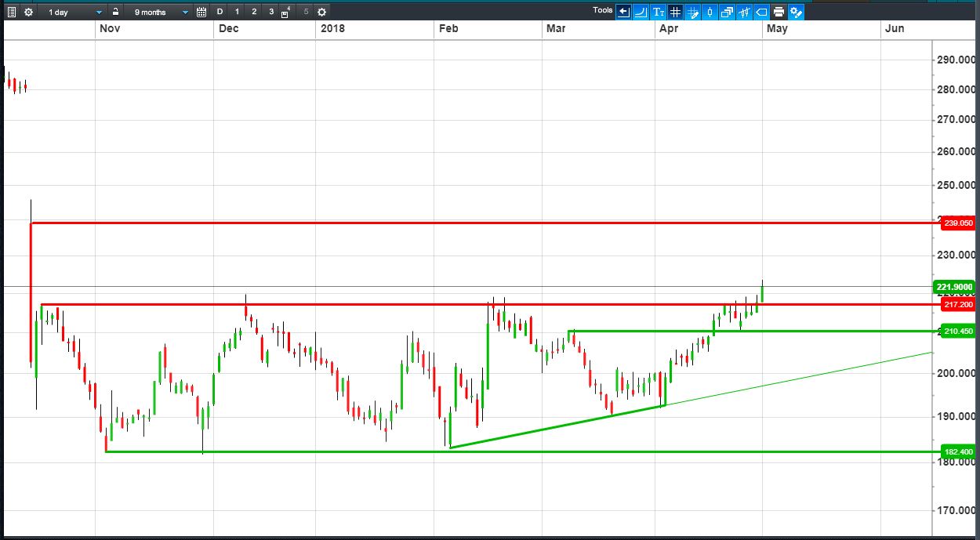Open tool settings gear with pencil icon
The image size is (980, 540).
point(796,12)
